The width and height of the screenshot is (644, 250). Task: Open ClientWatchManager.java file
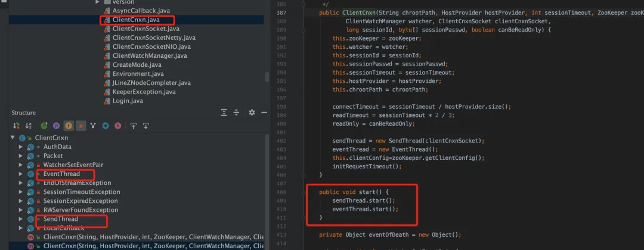click(150, 56)
